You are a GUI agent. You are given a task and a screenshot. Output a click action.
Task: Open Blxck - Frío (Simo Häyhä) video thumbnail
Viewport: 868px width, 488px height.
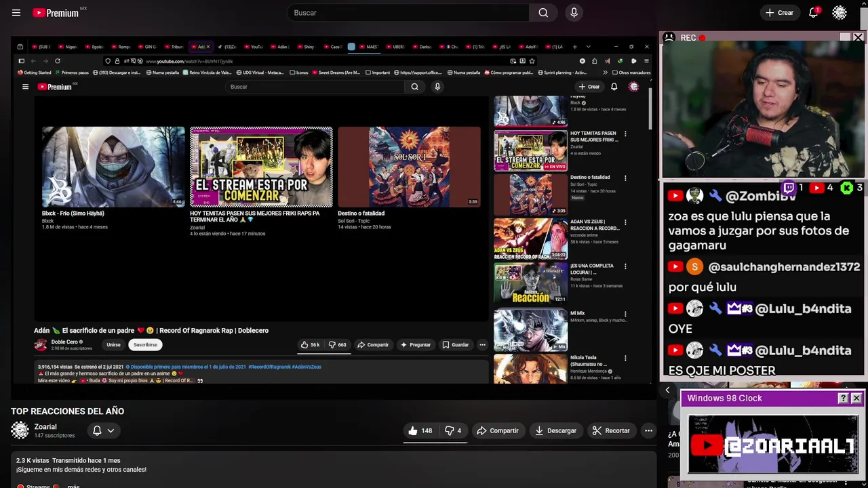coord(113,167)
